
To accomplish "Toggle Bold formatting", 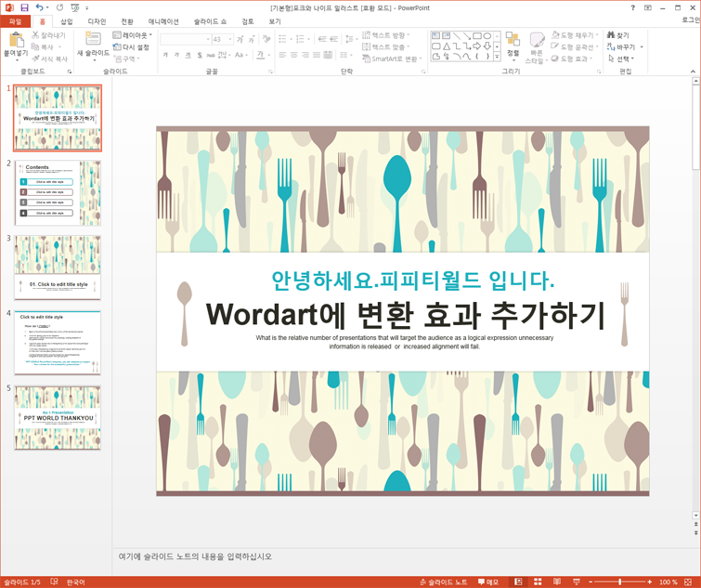I will point(165,55).
